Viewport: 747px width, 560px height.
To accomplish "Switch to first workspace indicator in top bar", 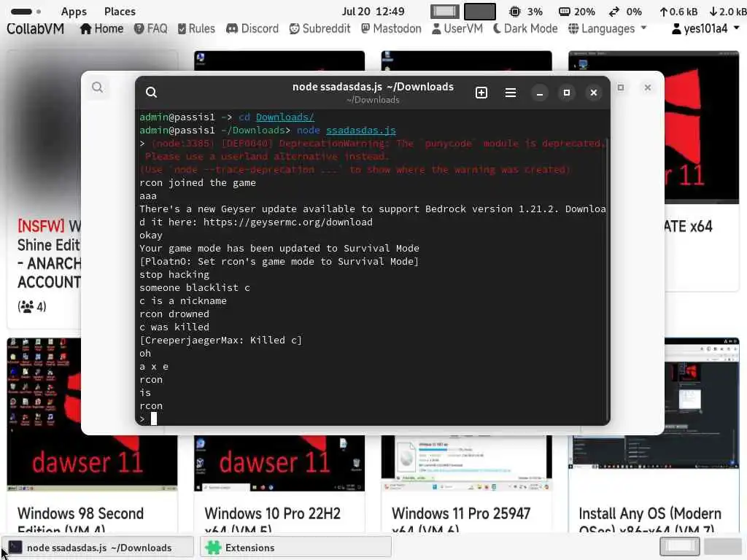I will 445,12.
